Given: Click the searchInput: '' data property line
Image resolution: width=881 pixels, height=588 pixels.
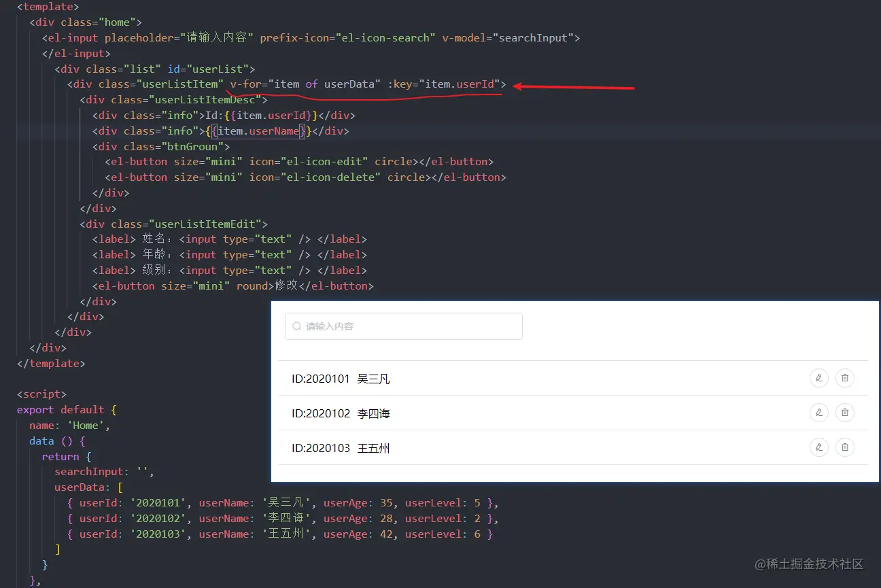Looking at the screenshot, I should click(x=105, y=472).
